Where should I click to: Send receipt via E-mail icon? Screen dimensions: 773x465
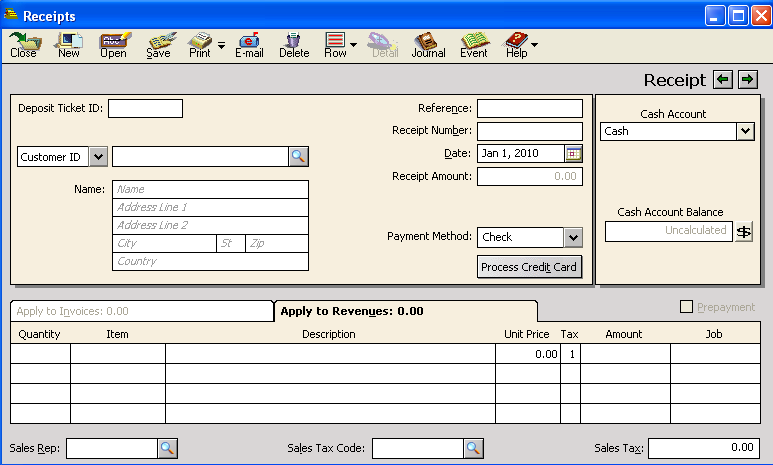click(x=249, y=45)
